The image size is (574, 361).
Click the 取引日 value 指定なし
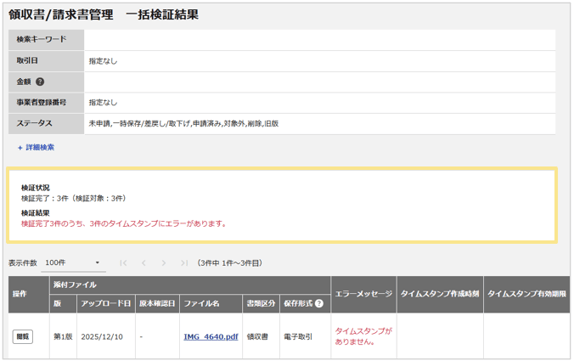103,61
